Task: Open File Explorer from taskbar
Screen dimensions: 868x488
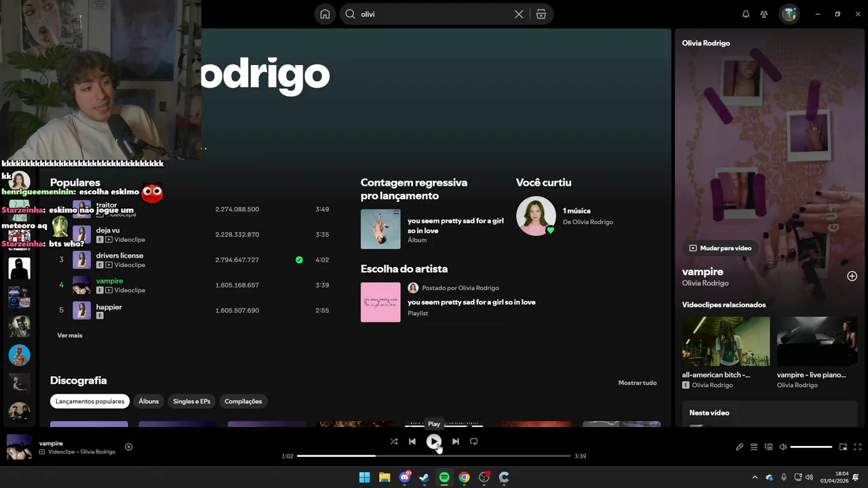Action: pyautogui.click(x=384, y=477)
